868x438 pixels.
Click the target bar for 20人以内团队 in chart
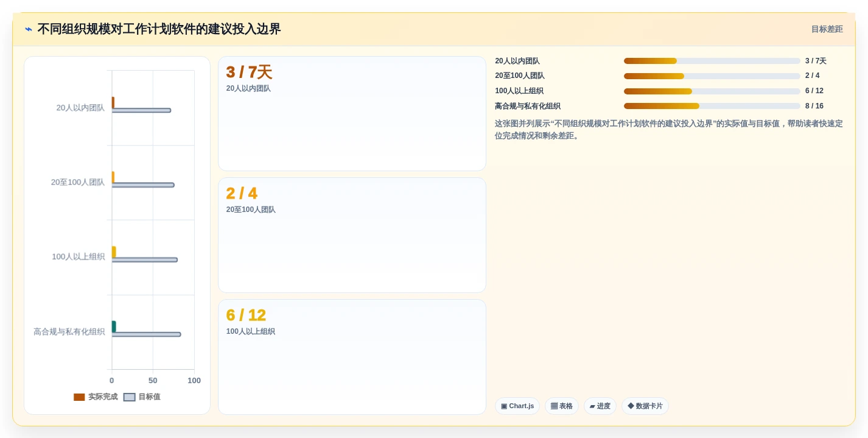[141, 110]
